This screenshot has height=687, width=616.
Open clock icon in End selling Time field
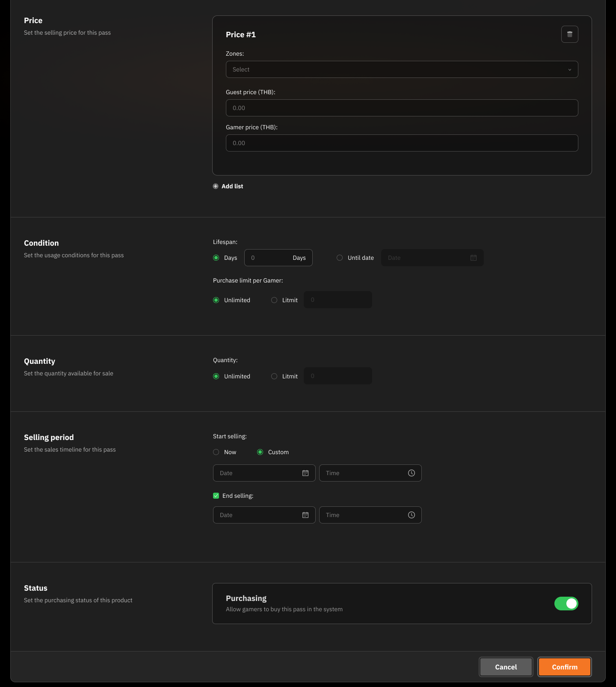tap(412, 515)
